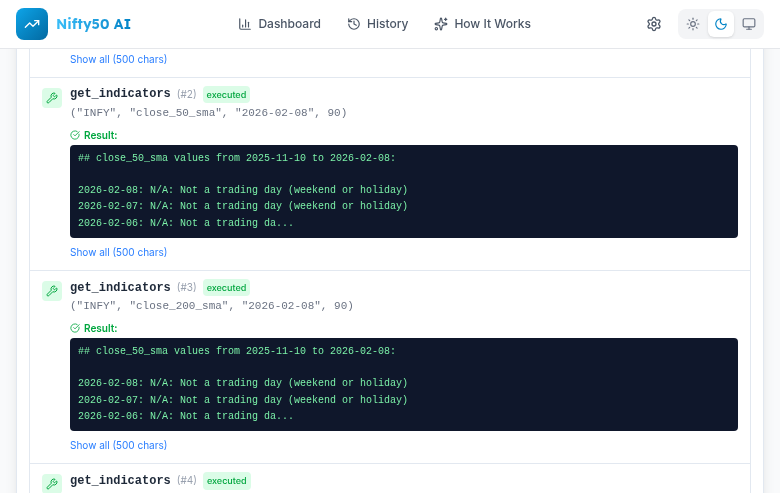Viewport: 780px width, 493px height.
Task: Click the Nifty50 AI logo icon
Action: pyautogui.click(x=32, y=24)
